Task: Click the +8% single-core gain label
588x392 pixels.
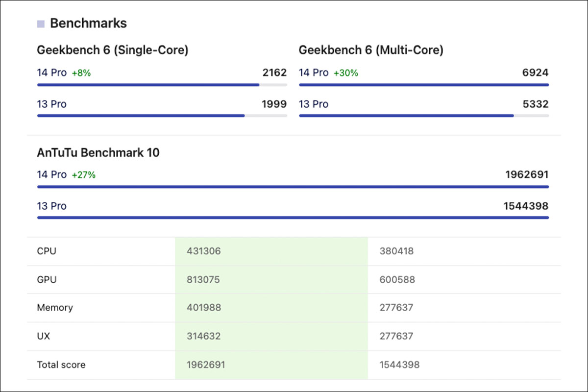Action: 81,73
